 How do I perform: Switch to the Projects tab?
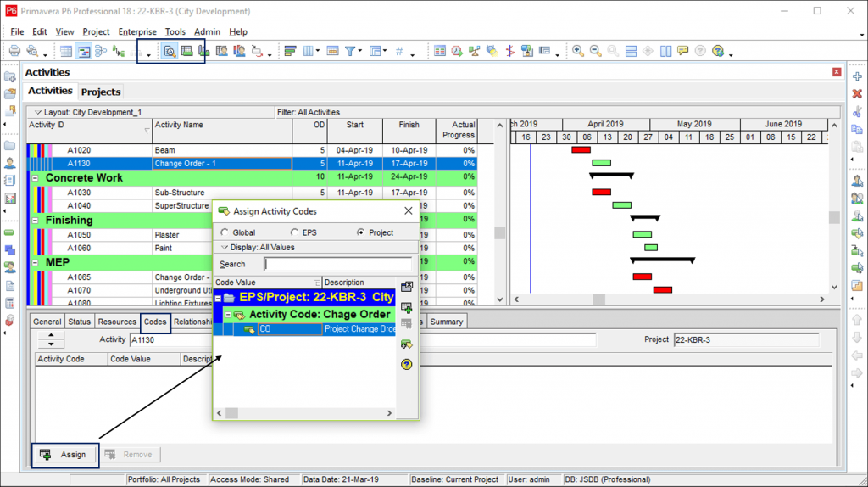[101, 92]
